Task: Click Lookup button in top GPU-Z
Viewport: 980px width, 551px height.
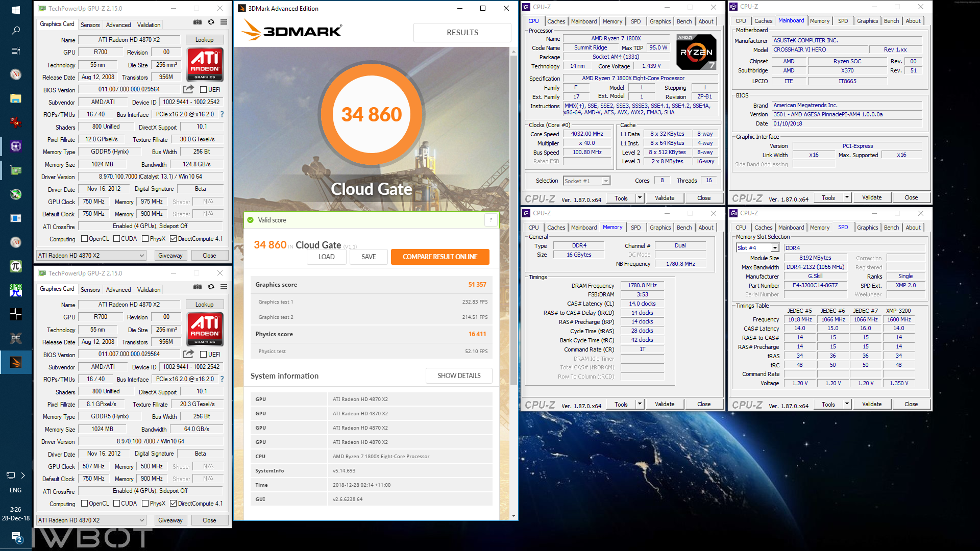Action: tap(204, 40)
